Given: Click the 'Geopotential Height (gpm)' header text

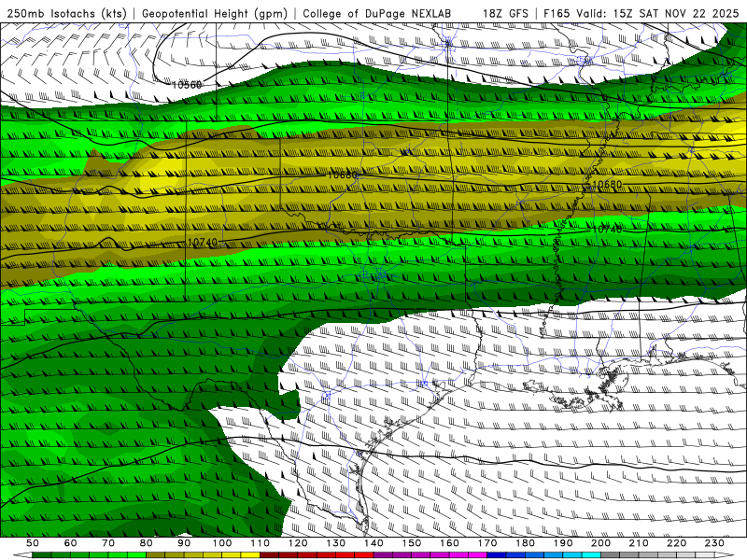Looking at the screenshot, I should [215, 13].
